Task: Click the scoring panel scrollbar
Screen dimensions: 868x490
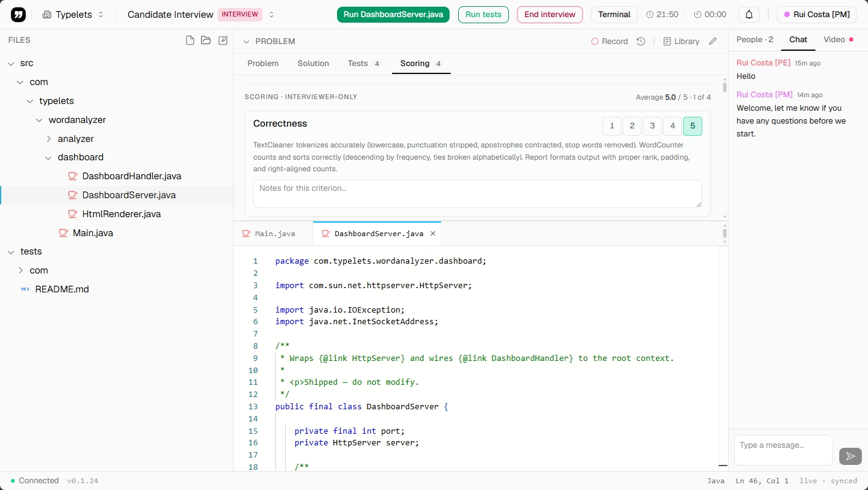Action: pos(725,87)
